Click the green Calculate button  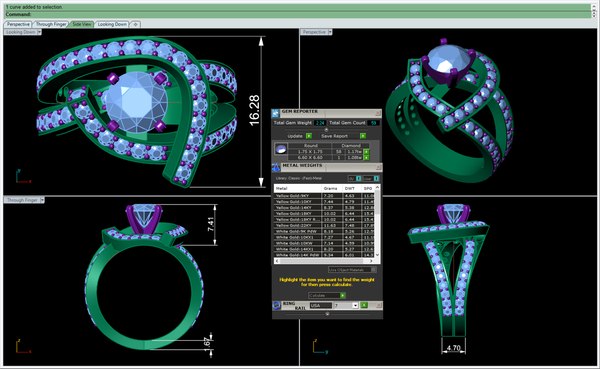(343, 296)
